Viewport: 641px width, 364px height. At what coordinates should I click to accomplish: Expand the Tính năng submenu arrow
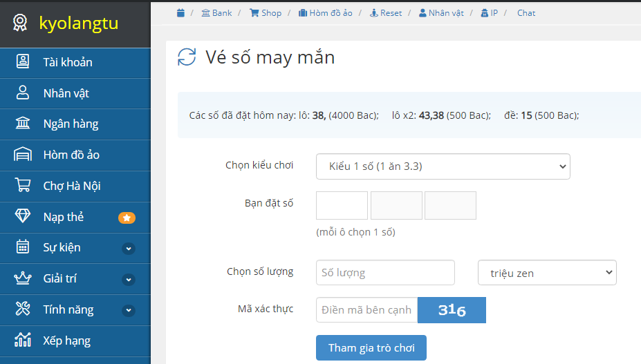point(129,310)
